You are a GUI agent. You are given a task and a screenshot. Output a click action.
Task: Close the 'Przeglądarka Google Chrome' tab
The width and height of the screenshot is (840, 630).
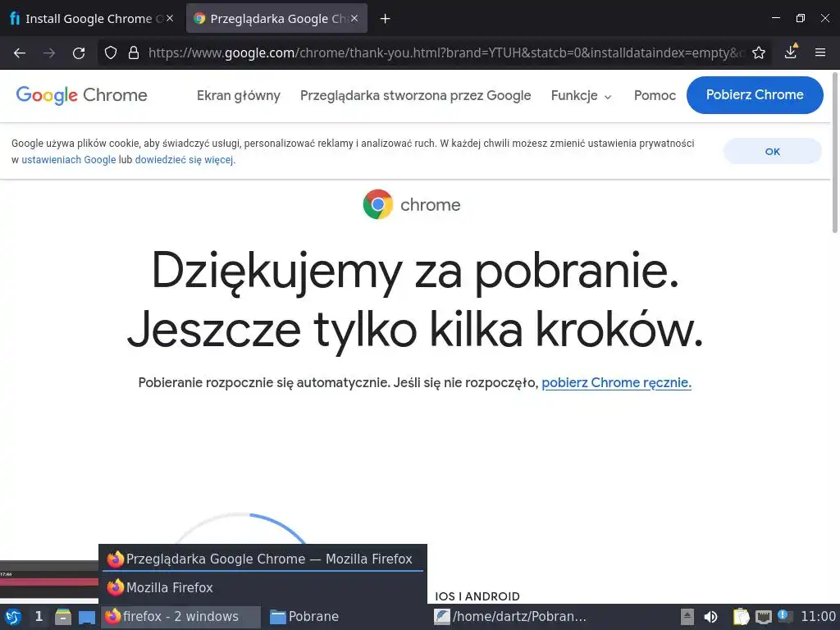pos(354,18)
